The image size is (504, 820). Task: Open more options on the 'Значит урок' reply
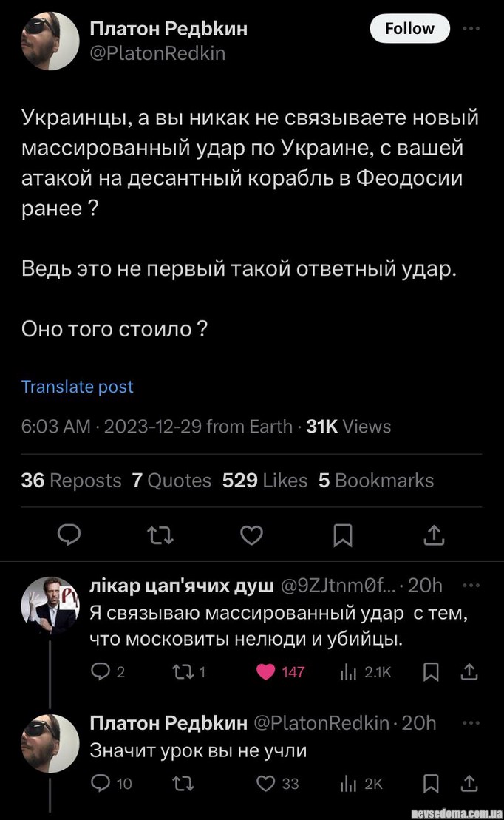470,722
